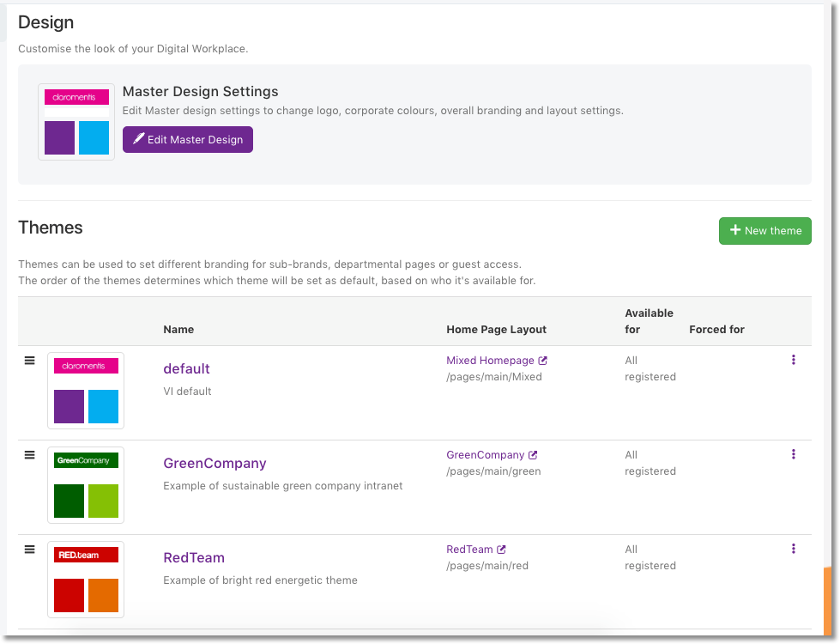Click drag handle icon for GreenCompany theme
The height and width of the screenshot is (644, 840).
[x=29, y=455]
